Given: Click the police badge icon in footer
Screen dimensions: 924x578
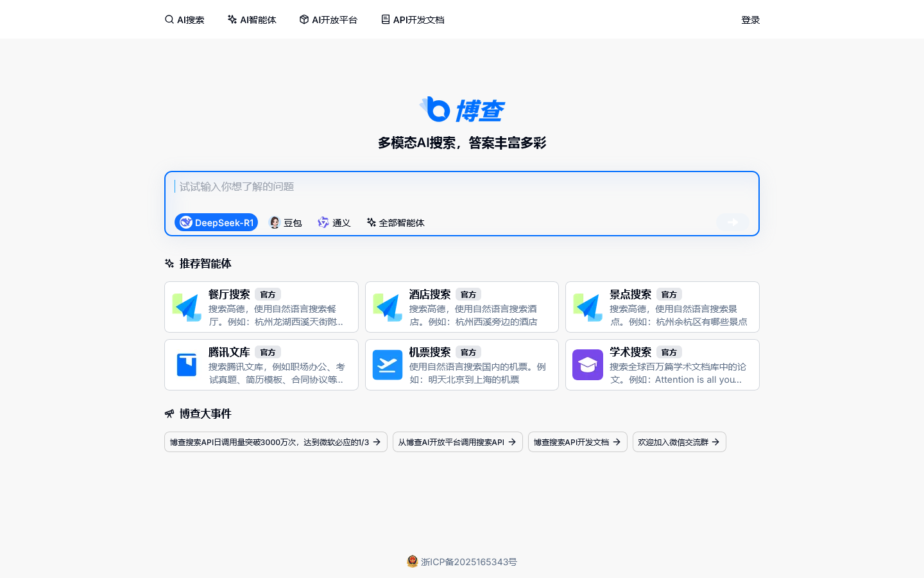Looking at the screenshot, I should [x=413, y=561].
